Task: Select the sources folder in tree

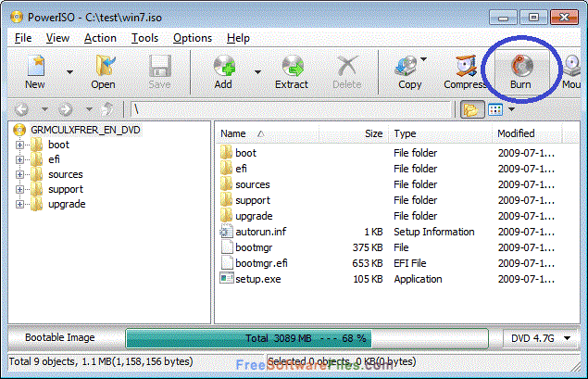Action: coord(66,175)
